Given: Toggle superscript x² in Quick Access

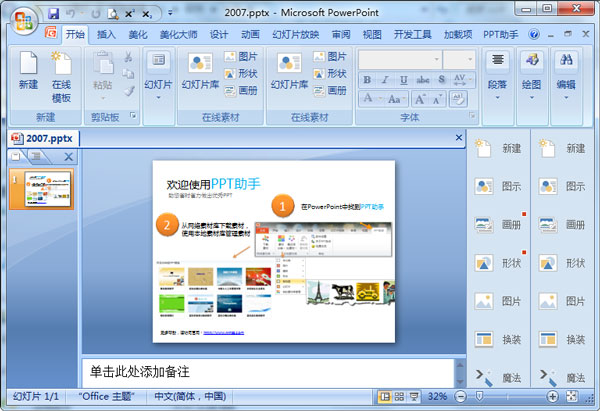Looking at the screenshot, I should pos(130,14).
